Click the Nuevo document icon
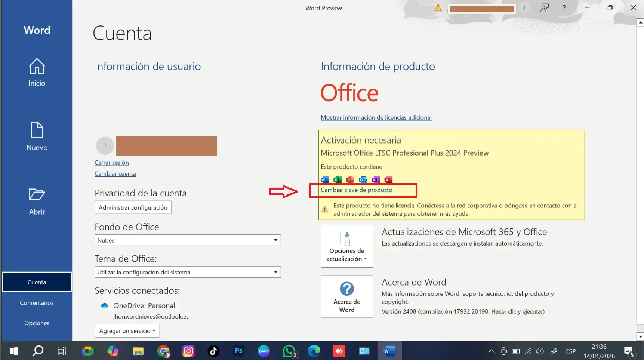This screenshot has height=360, width=644. (x=37, y=130)
